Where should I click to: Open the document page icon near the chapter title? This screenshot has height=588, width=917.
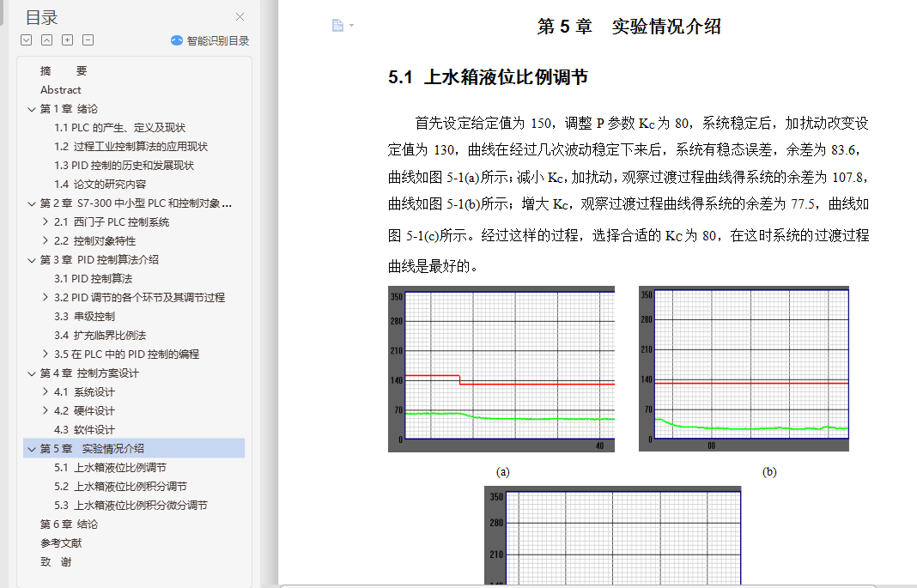point(337,25)
